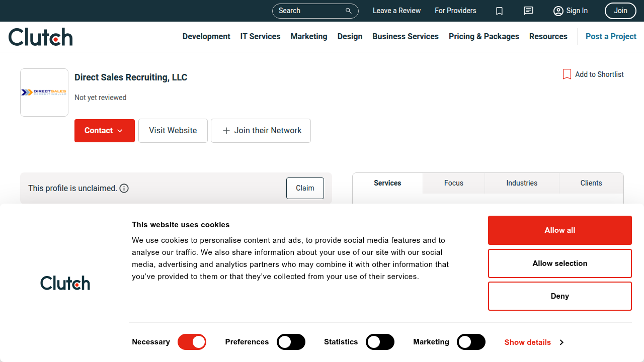The height and width of the screenshot is (362, 644).
Task: Open the Marketing navigation menu
Action: [x=309, y=37]
